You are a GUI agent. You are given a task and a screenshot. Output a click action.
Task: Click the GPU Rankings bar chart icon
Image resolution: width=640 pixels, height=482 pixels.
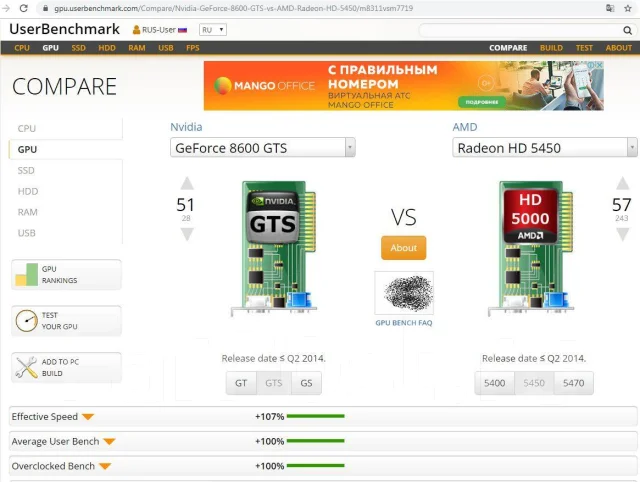(27, 274)
